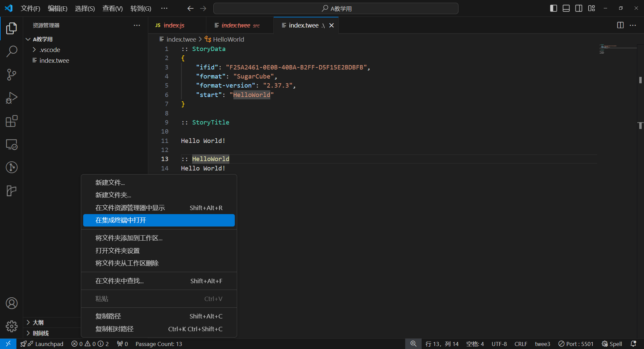The height and width of the screenshot is (349, 644).
Task: Change file encoding UTF-8
Action: coord(499,344)
